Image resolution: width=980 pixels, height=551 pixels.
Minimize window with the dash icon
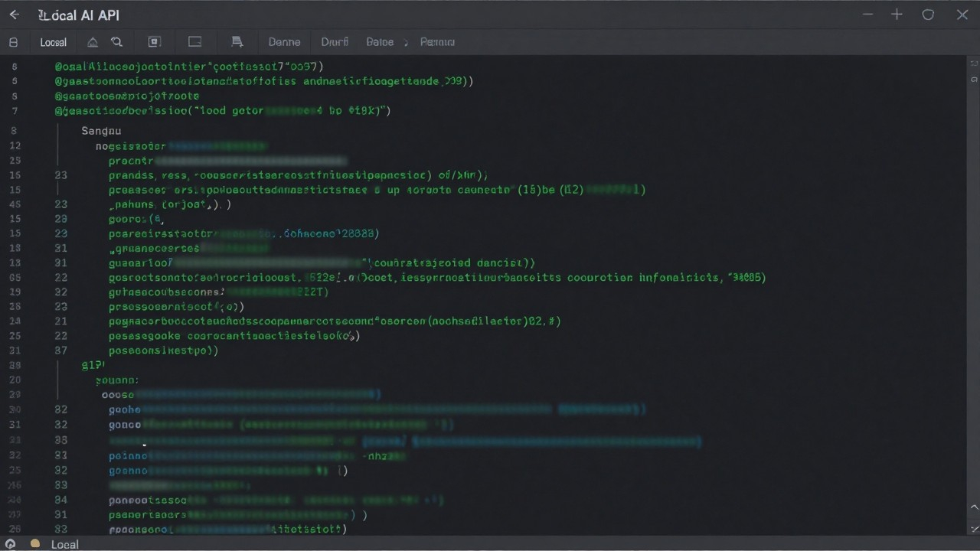(x=867, y=15)
